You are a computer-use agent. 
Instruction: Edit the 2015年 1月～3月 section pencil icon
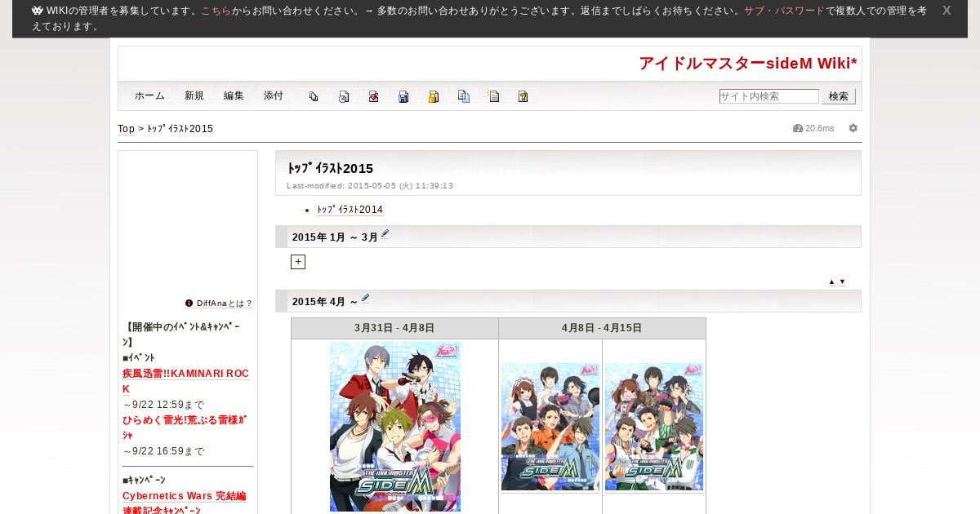tap(385, 234)
